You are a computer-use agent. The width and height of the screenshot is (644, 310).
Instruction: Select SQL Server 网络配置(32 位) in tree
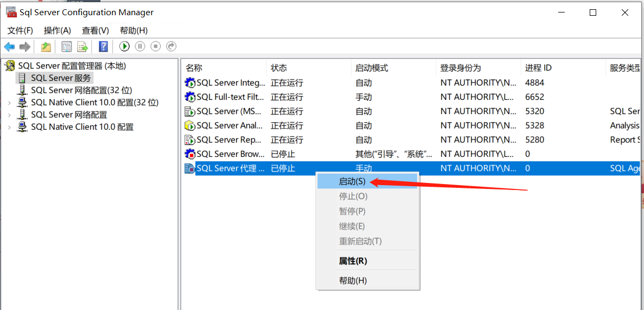[x=81, y=90]
